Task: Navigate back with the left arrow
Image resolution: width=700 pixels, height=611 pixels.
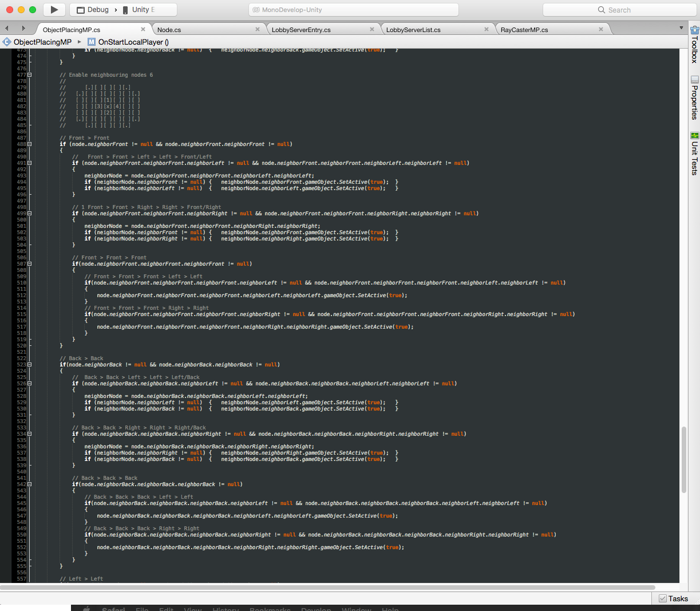Action: pyautogui.click(x=7, y=29)
